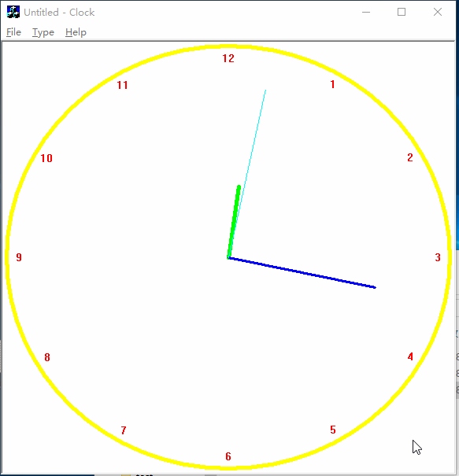Click the number 9 on clock face
Screen dimensions: 459x476
(x=19, y=257)
